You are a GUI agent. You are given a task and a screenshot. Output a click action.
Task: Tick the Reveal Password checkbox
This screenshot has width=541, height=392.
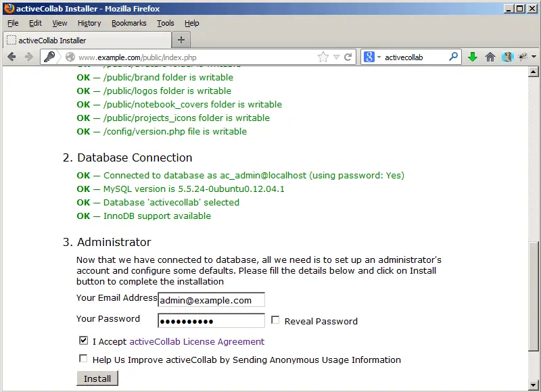[x=275, y=320]
